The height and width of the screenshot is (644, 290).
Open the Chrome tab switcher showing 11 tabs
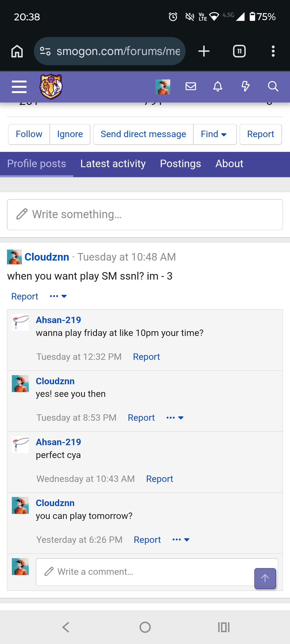pos(239,51)
